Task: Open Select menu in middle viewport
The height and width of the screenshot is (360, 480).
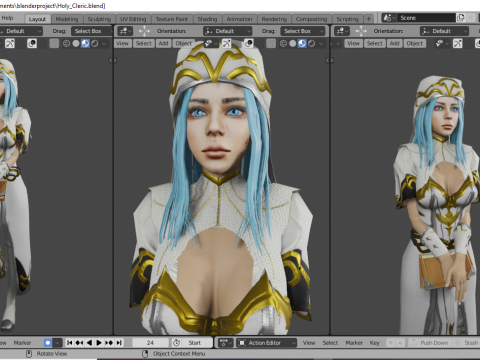Action: point(144,43)
